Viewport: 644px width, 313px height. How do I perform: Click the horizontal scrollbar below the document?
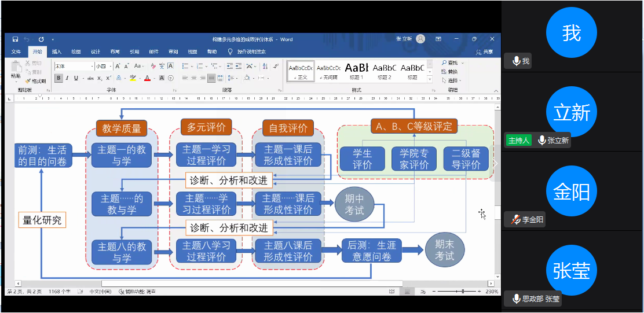coord(232,283)
